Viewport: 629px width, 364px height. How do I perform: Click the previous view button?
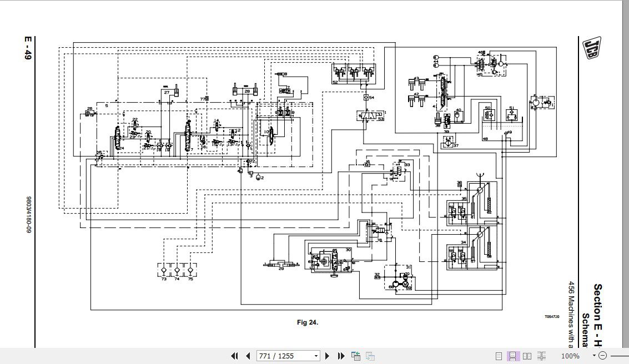coord(355,356)
